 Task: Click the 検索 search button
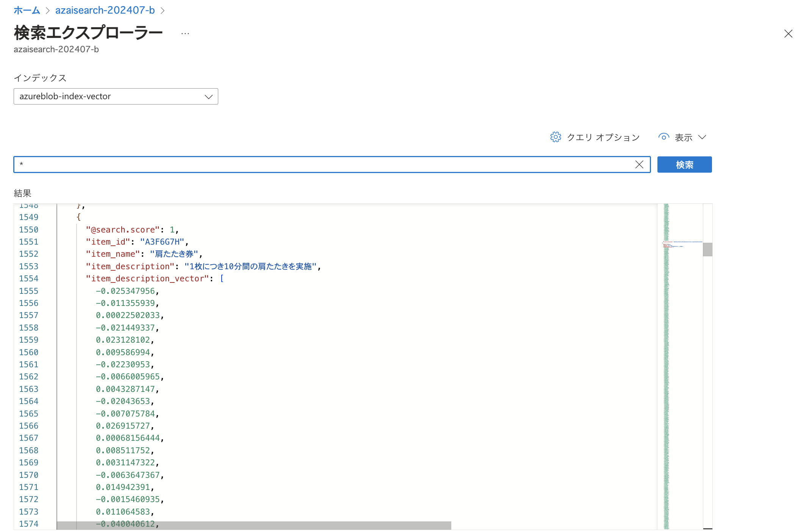click(x=684, y=165)
